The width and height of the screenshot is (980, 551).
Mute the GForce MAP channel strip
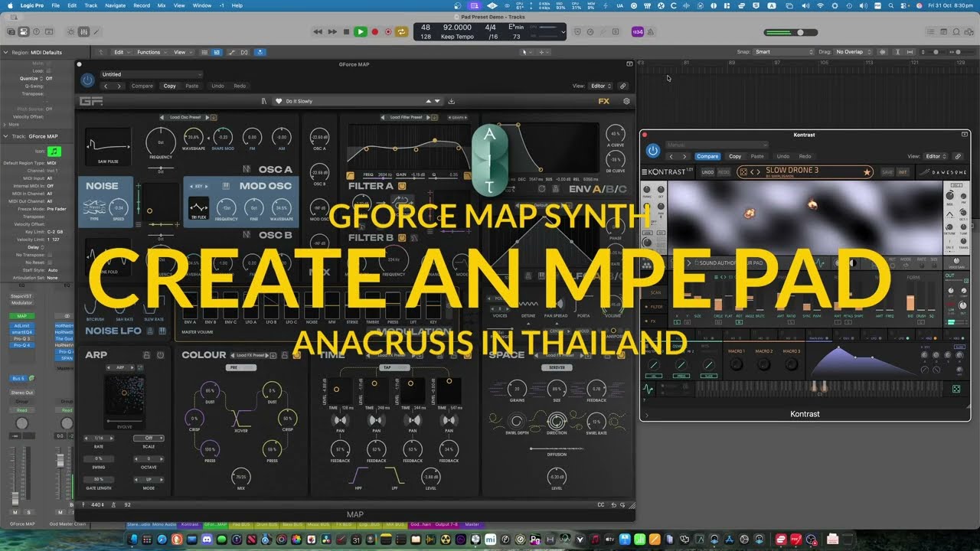click(15, 512)
